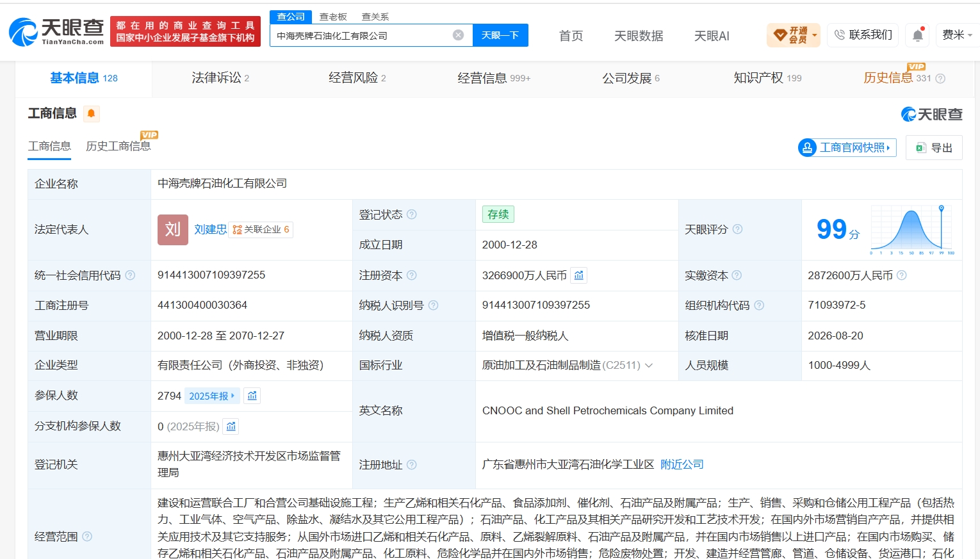Switch to the 查公司 search tab
The width and height of the screenshot is (980, 559).
tap(291, 17)
